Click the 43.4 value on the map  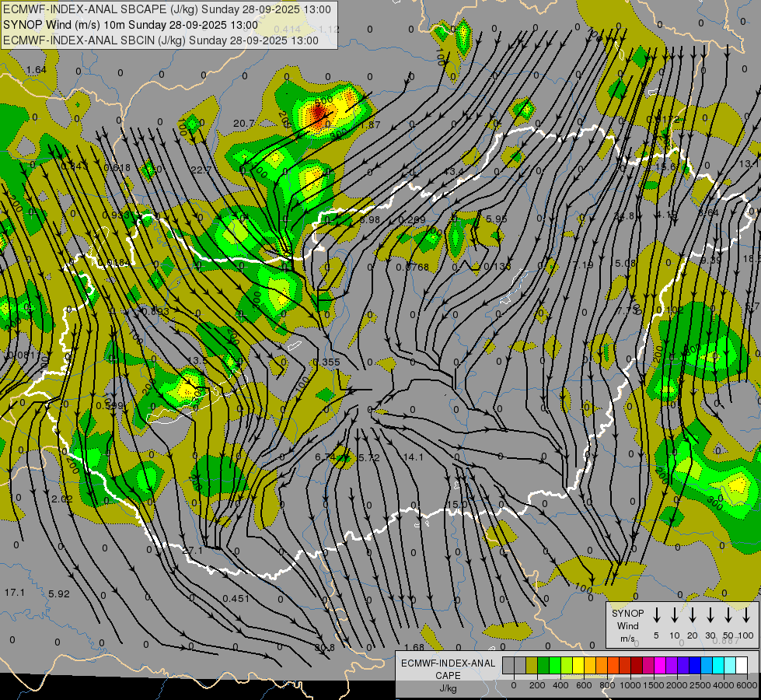coord(454,171)
